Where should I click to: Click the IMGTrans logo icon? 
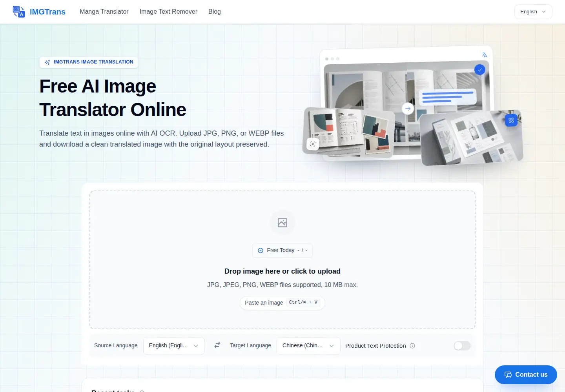[19, 12]
